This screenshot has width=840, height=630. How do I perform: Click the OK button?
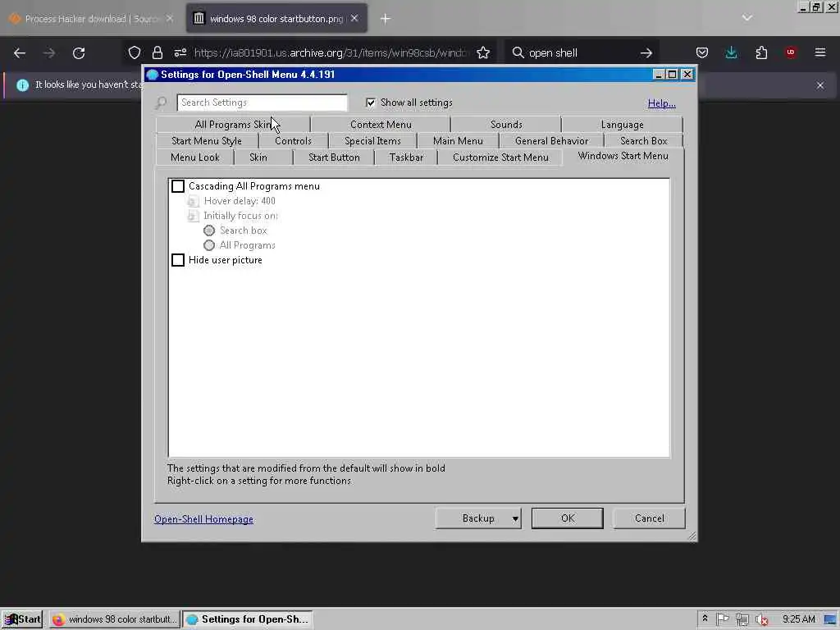568,518
